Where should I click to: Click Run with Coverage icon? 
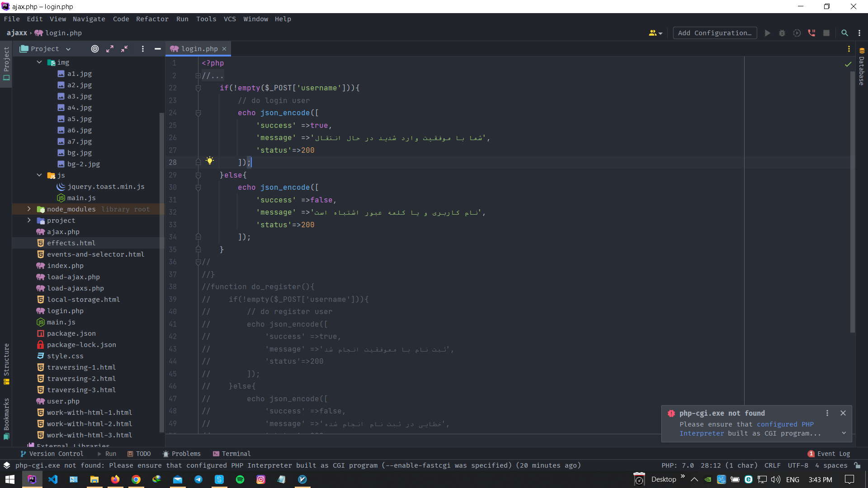797,33
